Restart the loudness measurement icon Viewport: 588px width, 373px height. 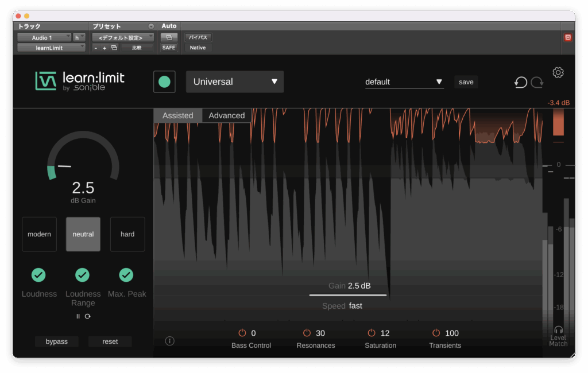87,316
